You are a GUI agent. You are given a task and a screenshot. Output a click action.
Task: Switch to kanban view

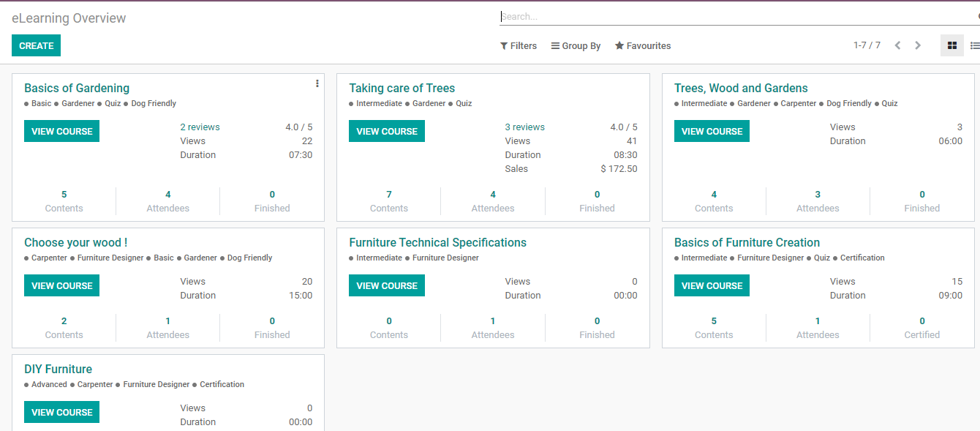pos(951,45)
